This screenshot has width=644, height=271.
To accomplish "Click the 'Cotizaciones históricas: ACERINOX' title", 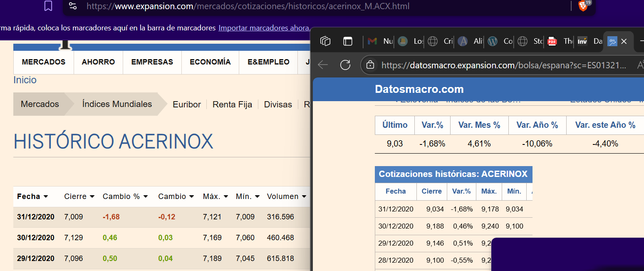I will tap(453, 174).
